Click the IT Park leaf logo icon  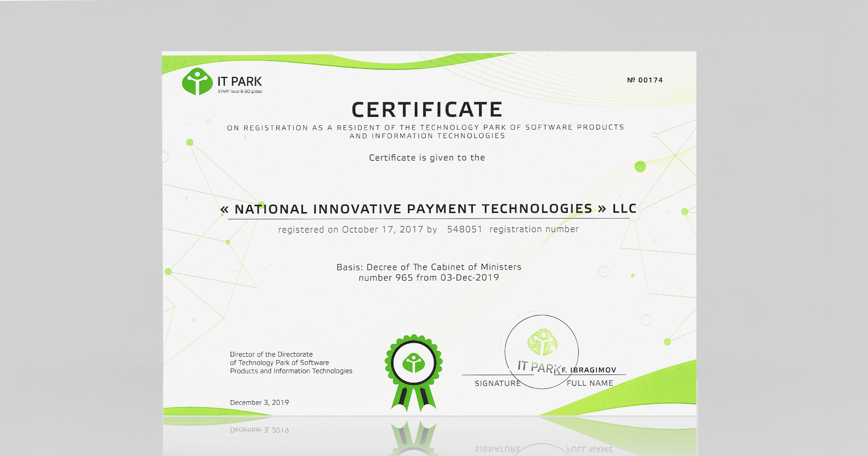tap(197, 82)
